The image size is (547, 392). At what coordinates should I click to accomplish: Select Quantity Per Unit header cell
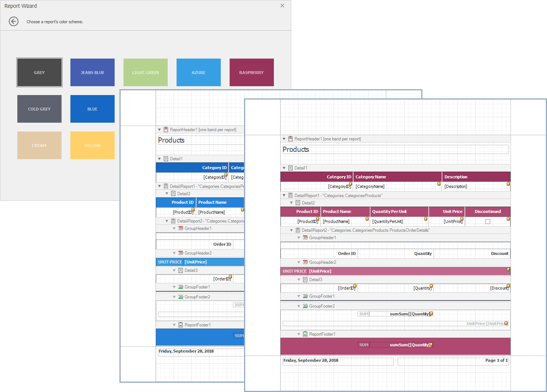coord(399,211)
